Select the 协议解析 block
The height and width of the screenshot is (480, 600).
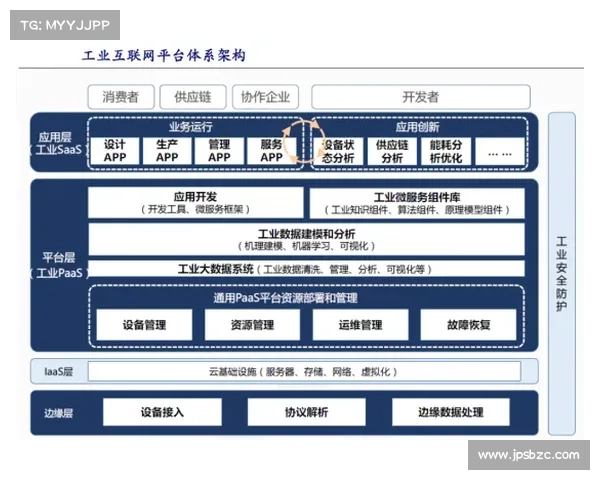pyautogui.click(x=307, y=412)
